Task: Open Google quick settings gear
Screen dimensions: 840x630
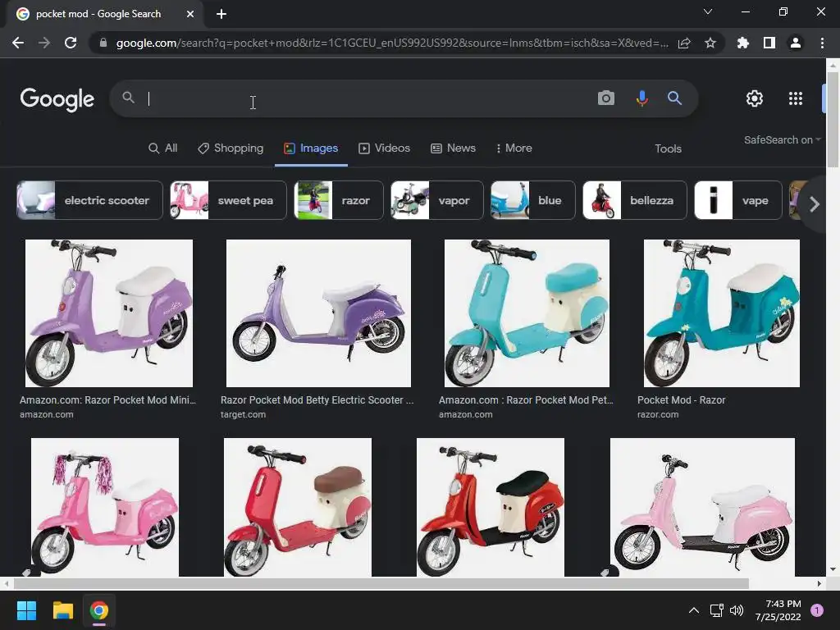Action: (x=755, y=98)
